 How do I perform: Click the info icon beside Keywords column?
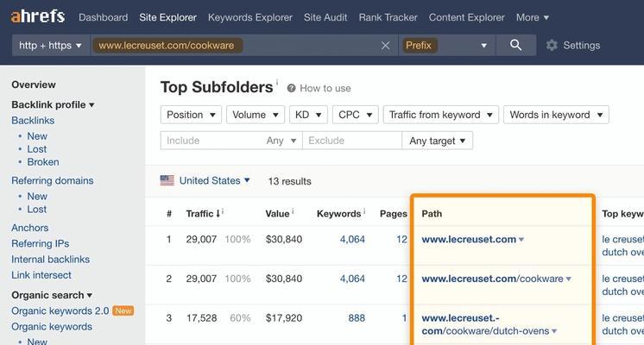[364, 210]
